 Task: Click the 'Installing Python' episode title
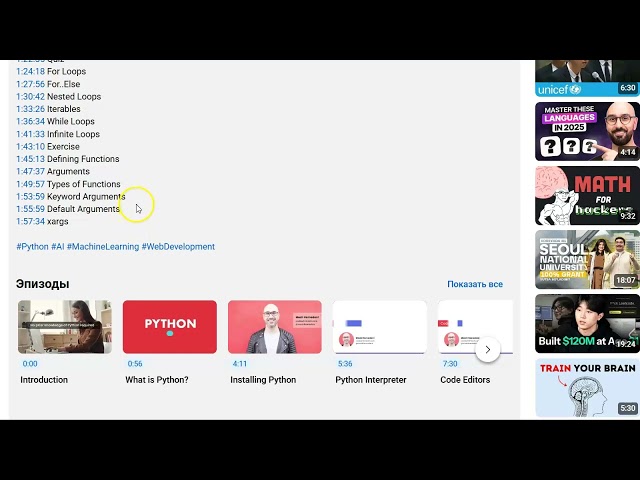pos(263,380)
